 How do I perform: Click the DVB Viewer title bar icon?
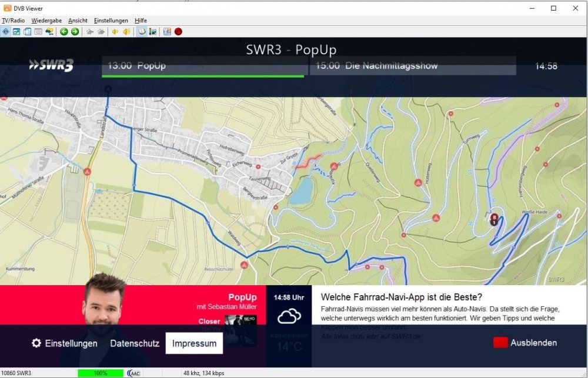point(7,8)
